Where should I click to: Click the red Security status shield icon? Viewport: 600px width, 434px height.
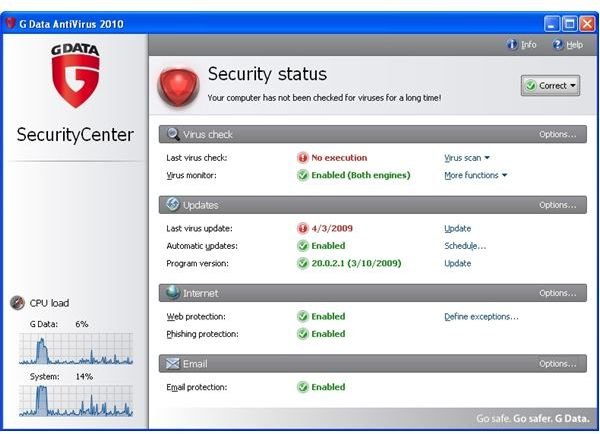(x=178, y=86)
